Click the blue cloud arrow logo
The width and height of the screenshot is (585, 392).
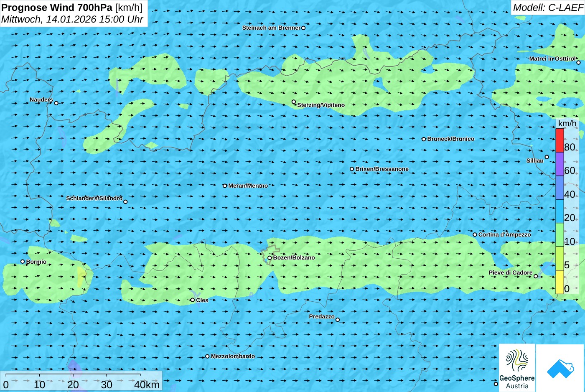tap(560, 368)
